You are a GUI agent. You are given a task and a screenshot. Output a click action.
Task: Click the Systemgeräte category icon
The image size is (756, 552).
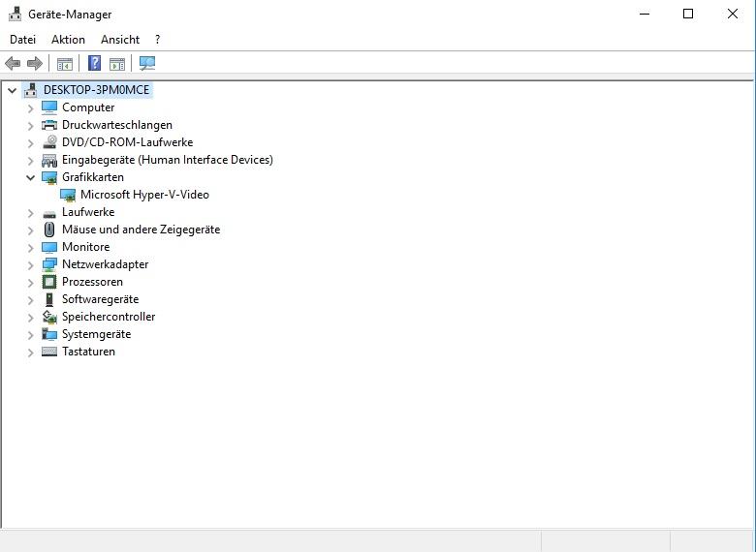[49, 334]
